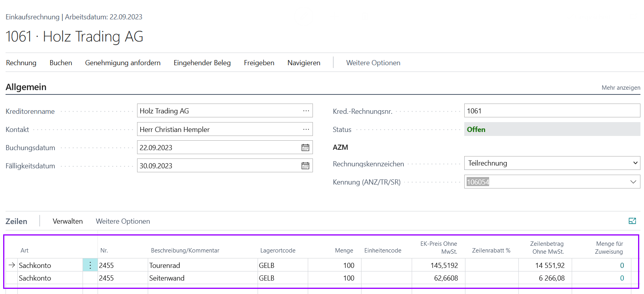Expand the Rechnungskennzeichen dropdown

[635, 163]
